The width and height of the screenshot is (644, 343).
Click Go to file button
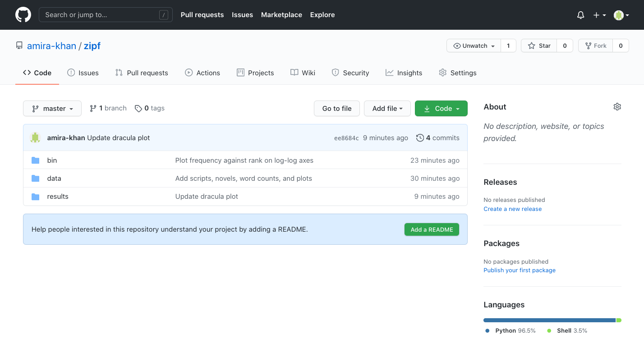coord(337,109)
